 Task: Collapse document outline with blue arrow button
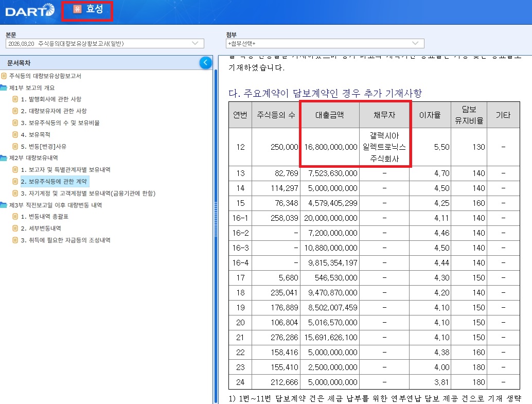(x=206, y=62)
